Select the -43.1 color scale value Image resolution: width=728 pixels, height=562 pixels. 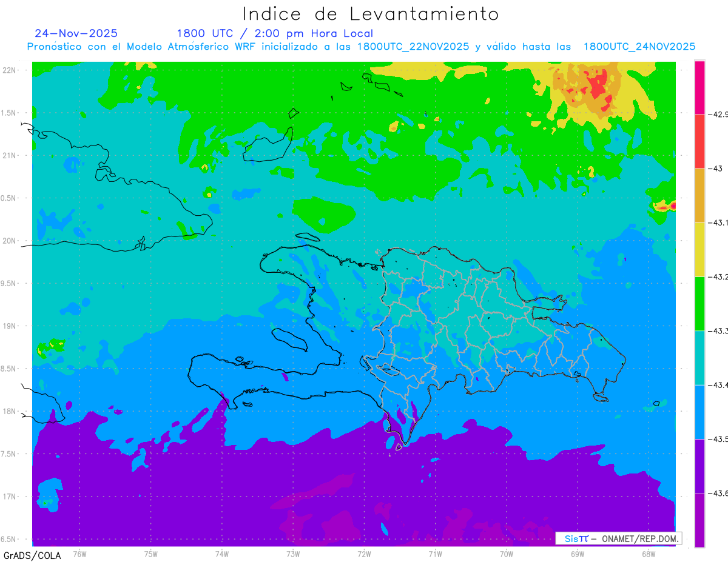pyautogui.click(x=719, y=222)
